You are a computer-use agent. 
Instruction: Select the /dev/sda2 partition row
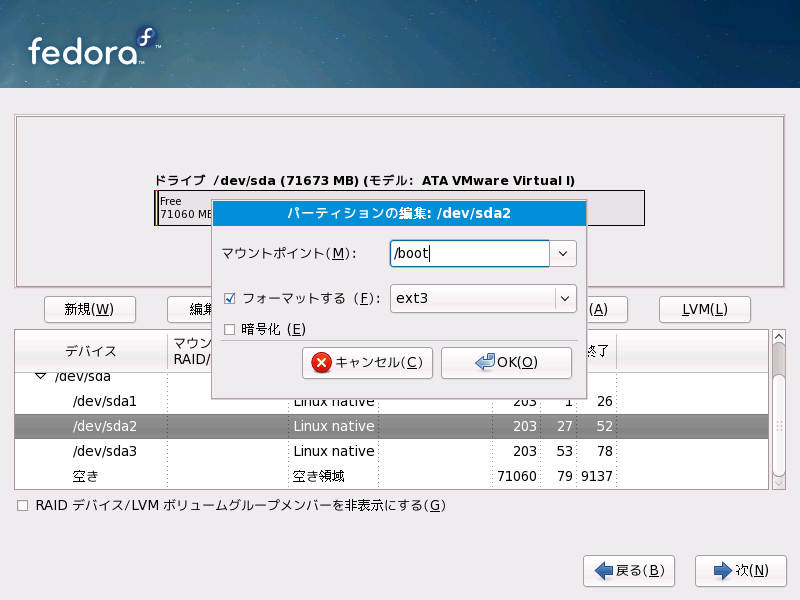click(x=391, y=427)
